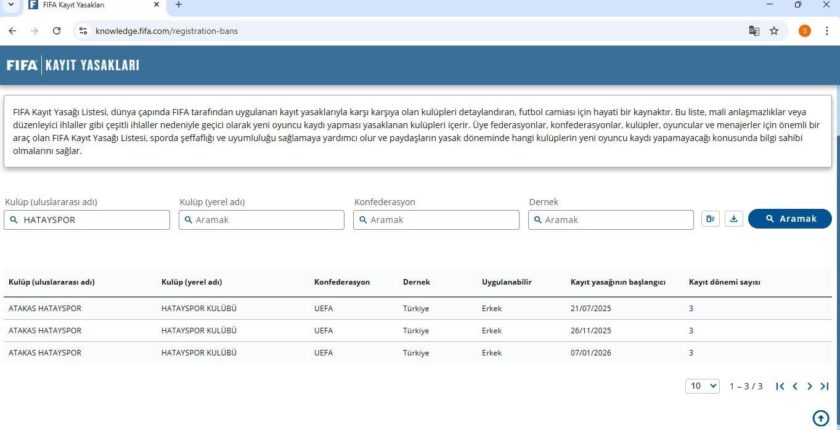The width and height of the screenshot is (840, 430).
Task: Open a new browser tab
Action: point(178,5)
